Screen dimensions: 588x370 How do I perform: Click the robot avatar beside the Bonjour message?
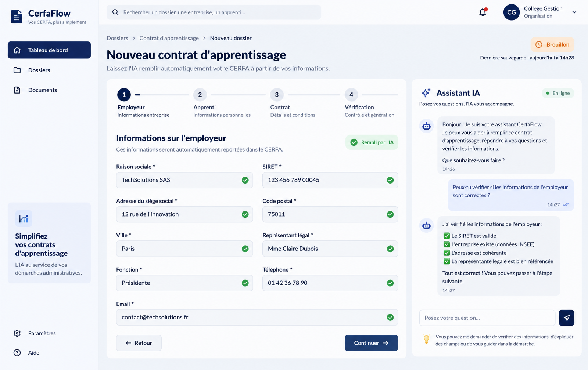[426, 126]
